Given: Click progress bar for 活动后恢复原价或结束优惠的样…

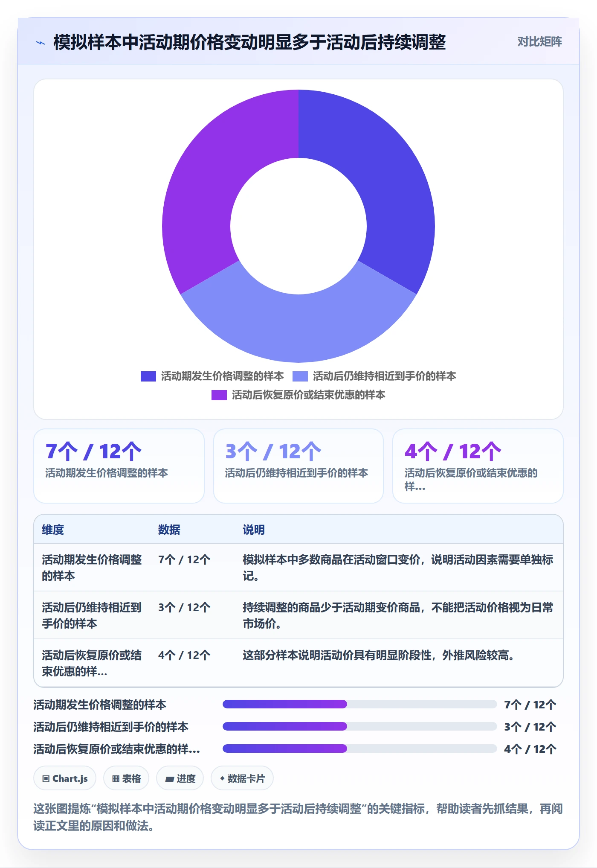Looking at the screenshot, I should 359,749.
